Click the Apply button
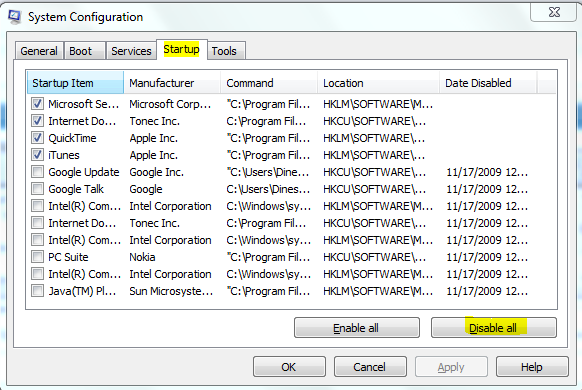Viewport: 582px width, 390px height. 451,367
